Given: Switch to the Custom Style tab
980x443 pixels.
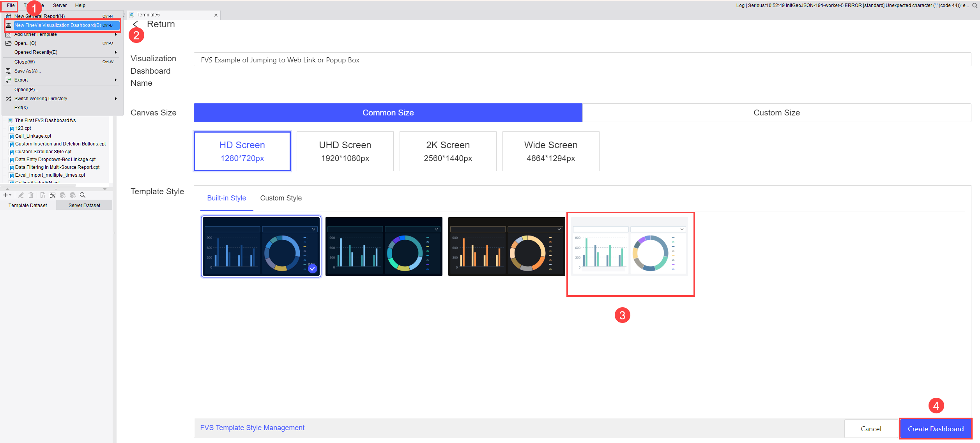Looking at the screenshot, I should 281,198.
